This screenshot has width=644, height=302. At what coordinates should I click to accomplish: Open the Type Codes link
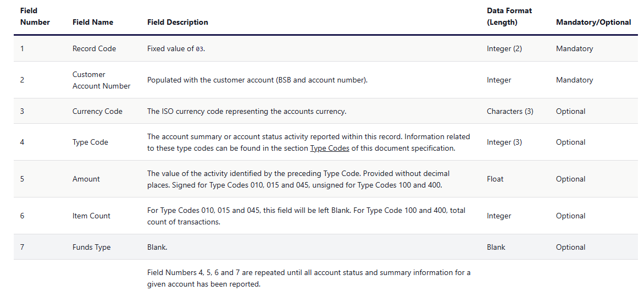(x=330, y=148)
